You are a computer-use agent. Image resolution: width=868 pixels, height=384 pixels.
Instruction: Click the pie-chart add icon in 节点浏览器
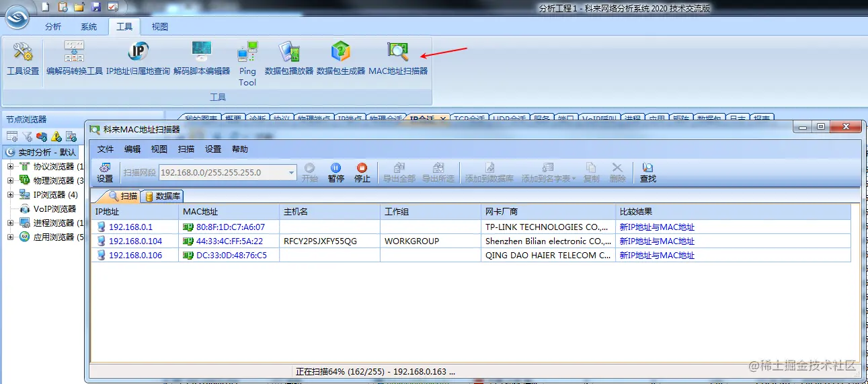[42, 136]
